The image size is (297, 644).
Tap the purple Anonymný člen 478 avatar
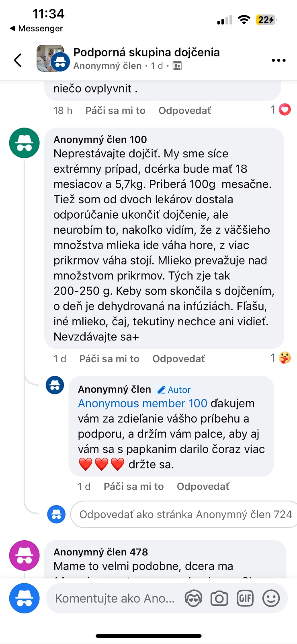(x=25, y=555)
